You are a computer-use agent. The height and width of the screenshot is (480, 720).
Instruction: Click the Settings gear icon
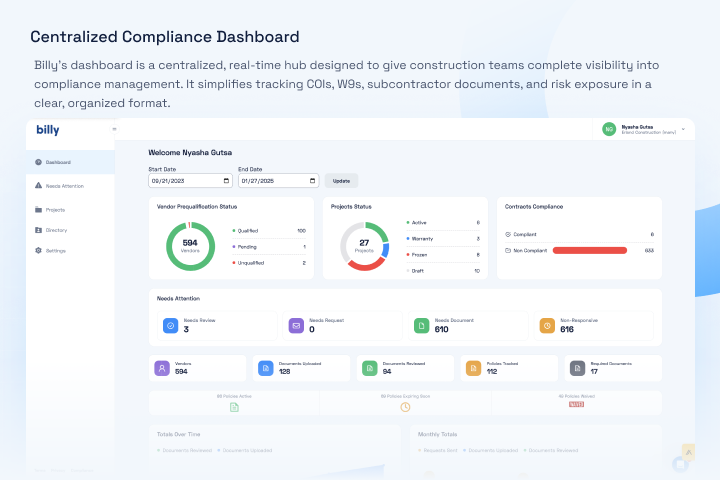pos(39,250)
